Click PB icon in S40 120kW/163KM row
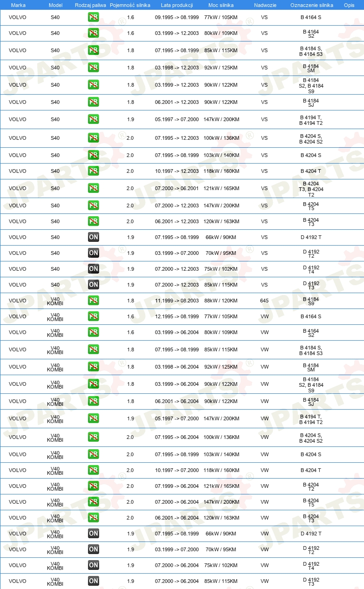This screenshot has width=364, height=589. (x=94, y=221)
